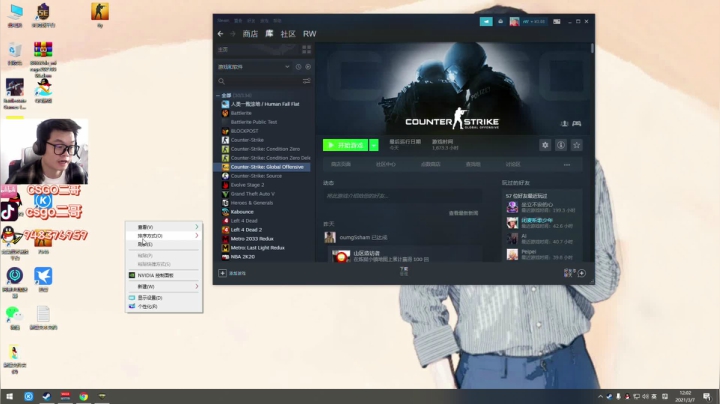Open the RW profile tab
720x404 pixels.
pos(309,34)
